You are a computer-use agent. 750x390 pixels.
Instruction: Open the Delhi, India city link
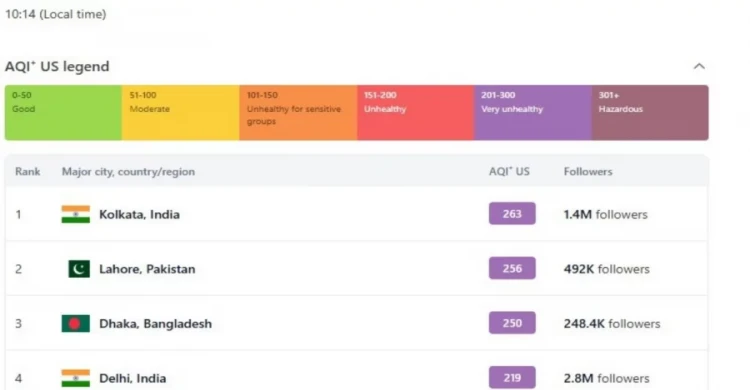coord(132,379)
